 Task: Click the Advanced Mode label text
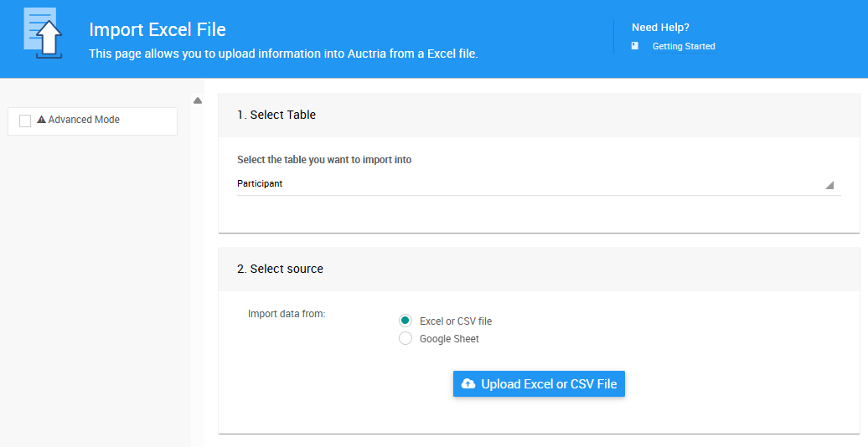[x=84, y=120]
